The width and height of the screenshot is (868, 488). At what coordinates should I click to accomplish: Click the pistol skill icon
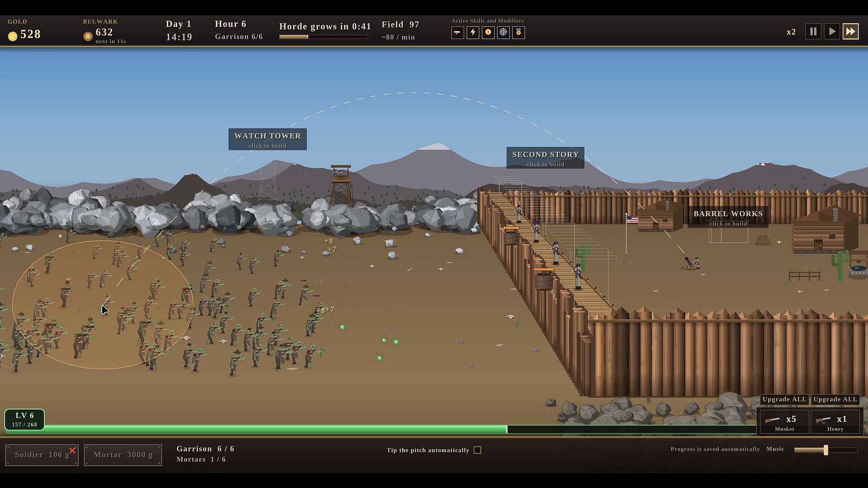pos(458,33)
